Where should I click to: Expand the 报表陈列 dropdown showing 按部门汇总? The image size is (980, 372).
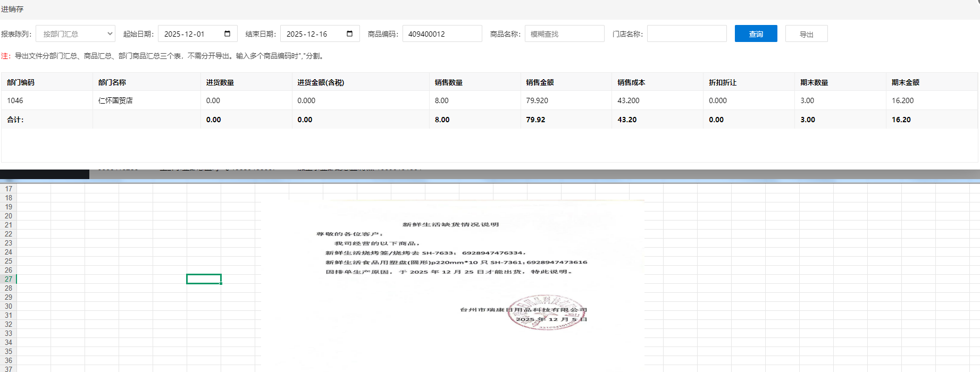click(76, 33)
